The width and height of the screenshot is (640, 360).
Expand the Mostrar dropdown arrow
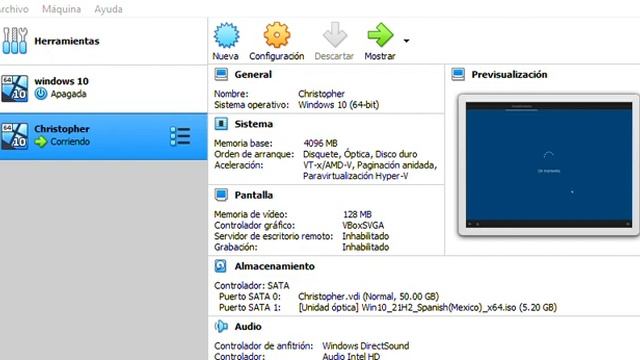point(406,41)
